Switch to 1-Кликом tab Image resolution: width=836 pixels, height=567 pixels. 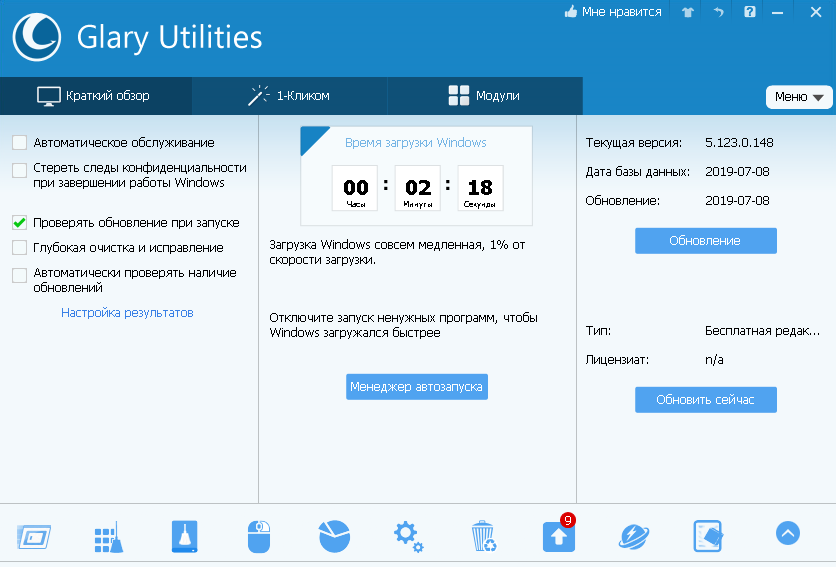[290, 96]
